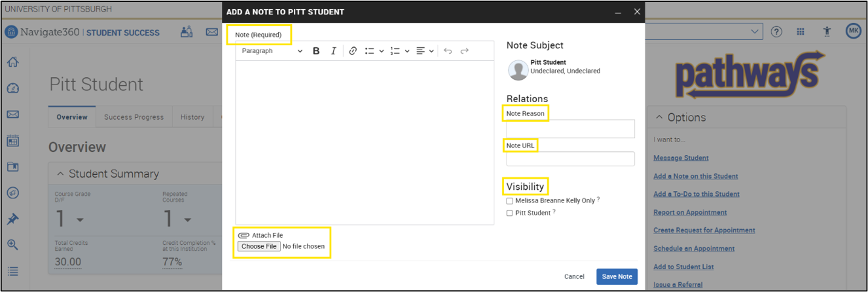Click the pushpin icon in sidebar
The image size is (868, 292).
click(13, 219)
